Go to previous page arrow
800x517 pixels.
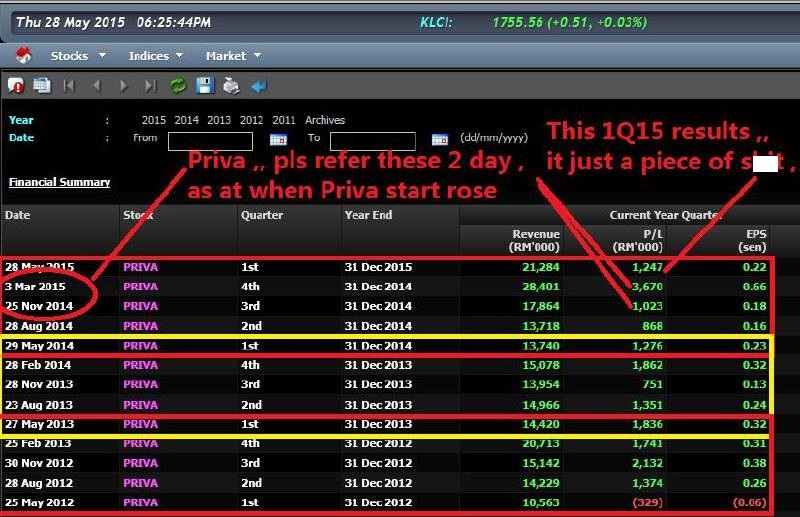click(97, 86)
